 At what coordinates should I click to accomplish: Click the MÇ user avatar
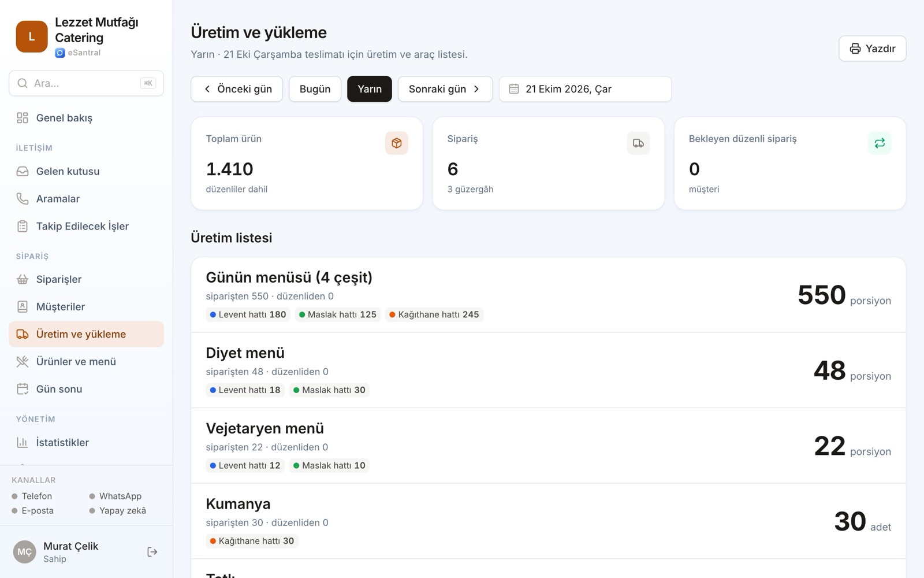(x=25, y=552)
